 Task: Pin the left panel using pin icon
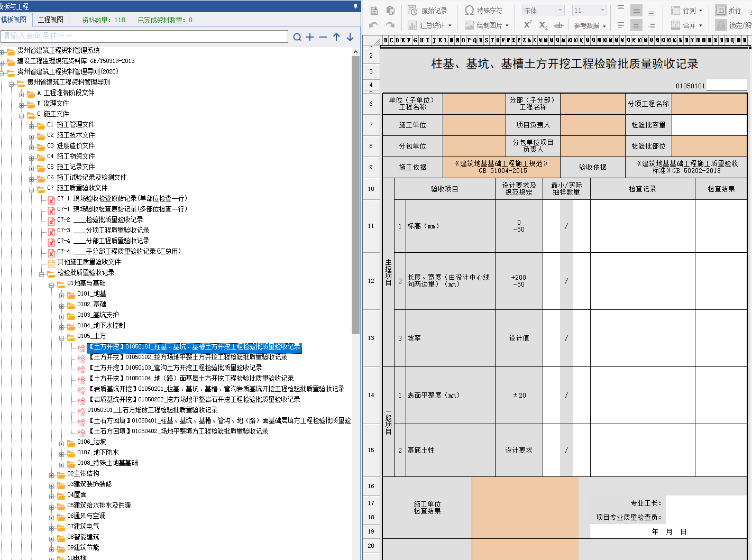[x=355, y=6]
